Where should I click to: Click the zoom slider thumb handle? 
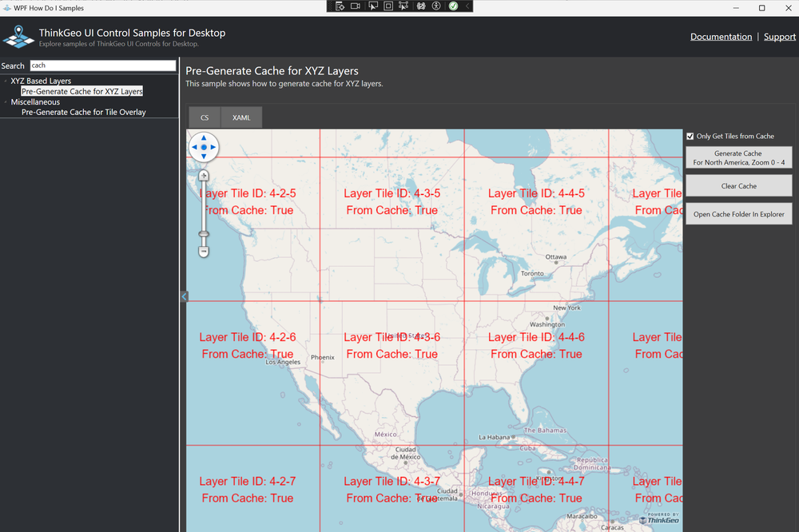tap(203, 234)
